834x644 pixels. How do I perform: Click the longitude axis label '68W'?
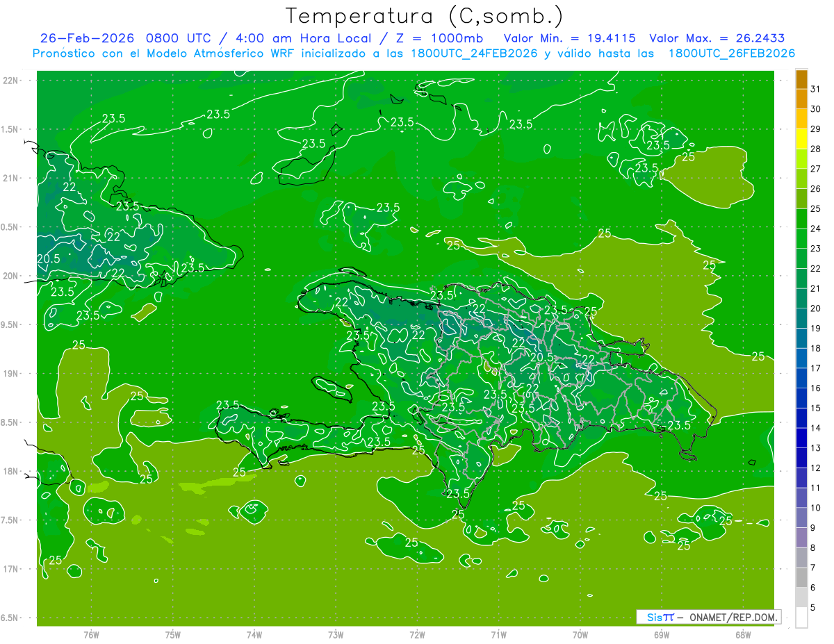point(743,634)
